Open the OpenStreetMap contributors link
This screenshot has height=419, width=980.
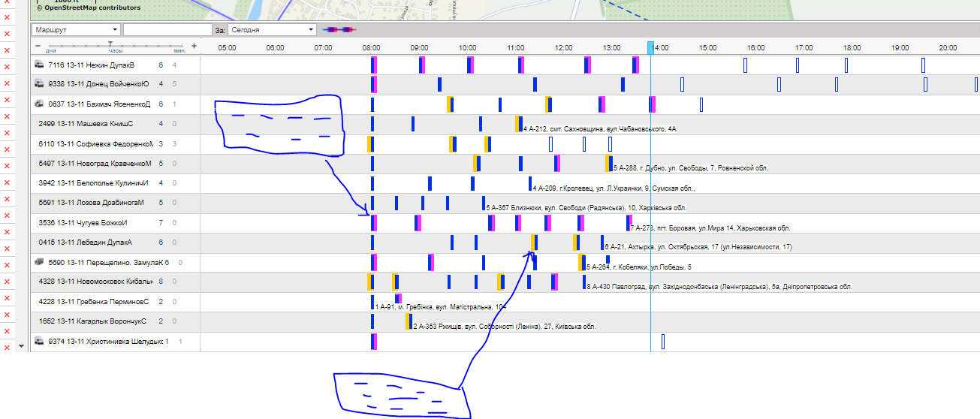pos(89,8)
